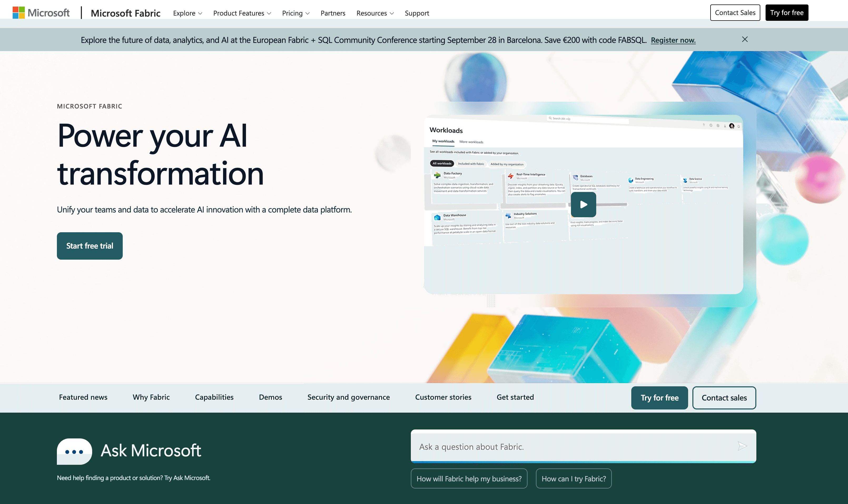Screen dimensions: 848x504
Task: Click the Industry Solutions workload icon
Action: click(508, 216)
